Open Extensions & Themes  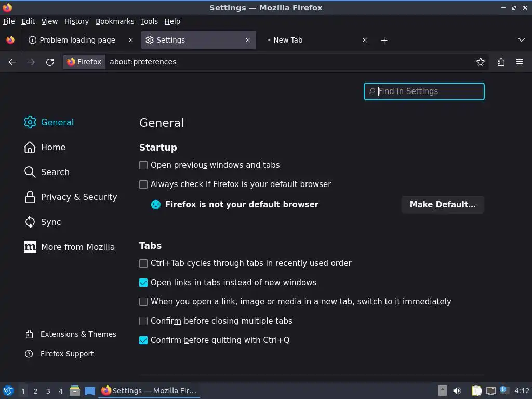(x=71, y=334)
